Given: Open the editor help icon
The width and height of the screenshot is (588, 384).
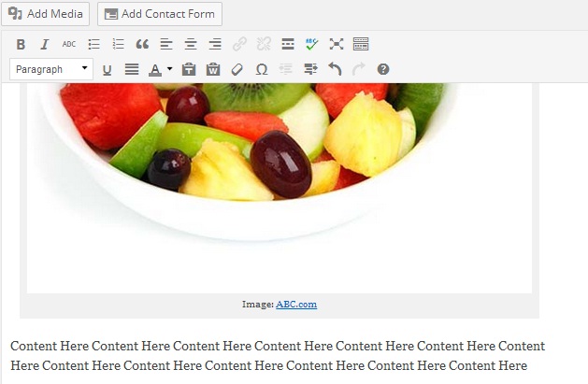Looking at the screenshot, I should click(383, 69).
